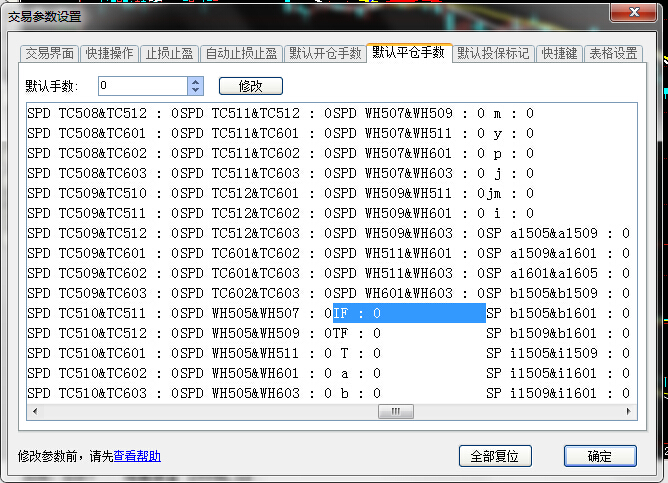Click the 修改 button

click(245, 87)
